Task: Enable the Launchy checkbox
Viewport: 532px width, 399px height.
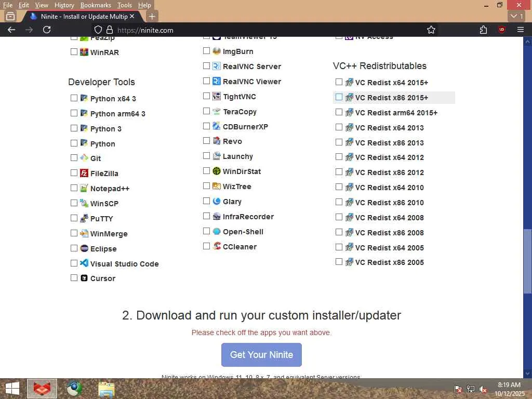Action: point(206,156)
